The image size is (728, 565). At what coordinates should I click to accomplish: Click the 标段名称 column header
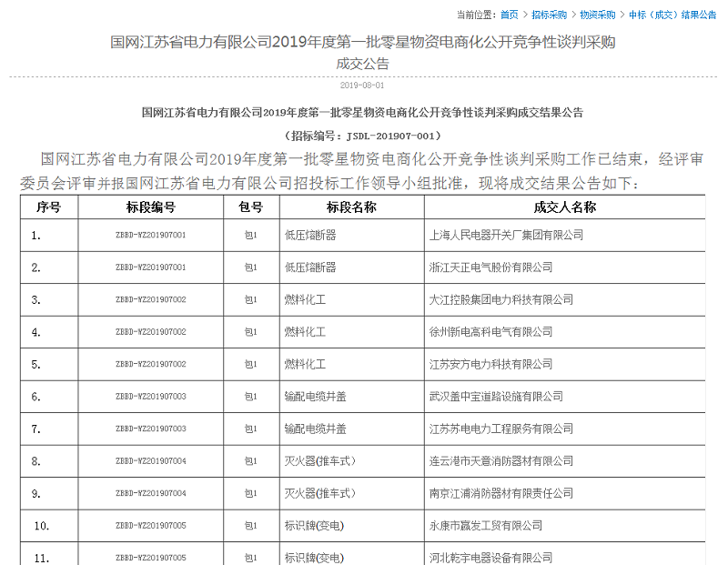click(351, 207)
